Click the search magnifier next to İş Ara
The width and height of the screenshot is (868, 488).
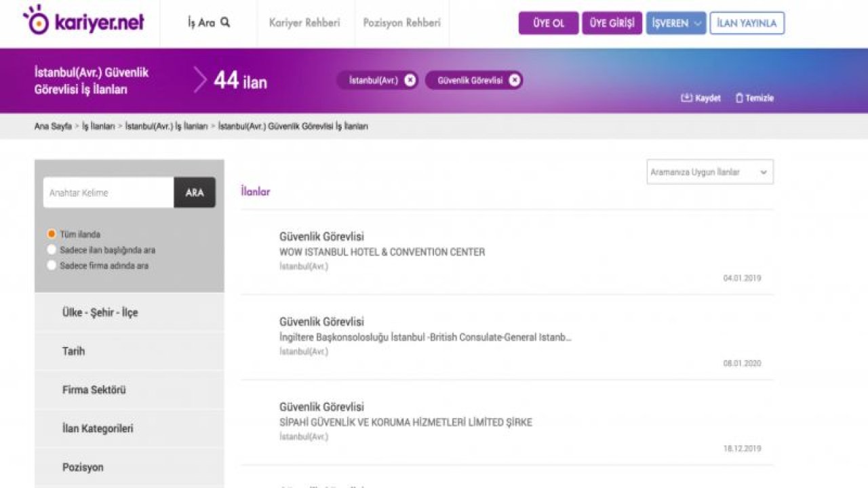click(x=225, y=22)
